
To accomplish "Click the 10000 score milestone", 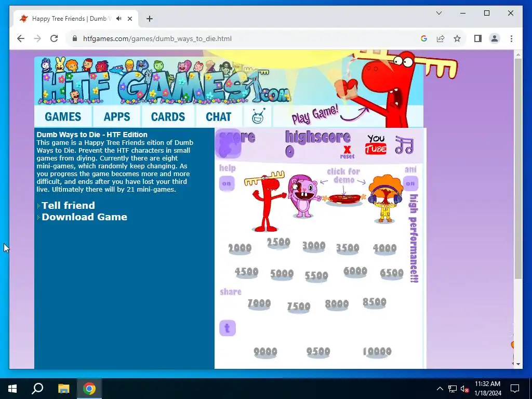I will click(377, 352).
